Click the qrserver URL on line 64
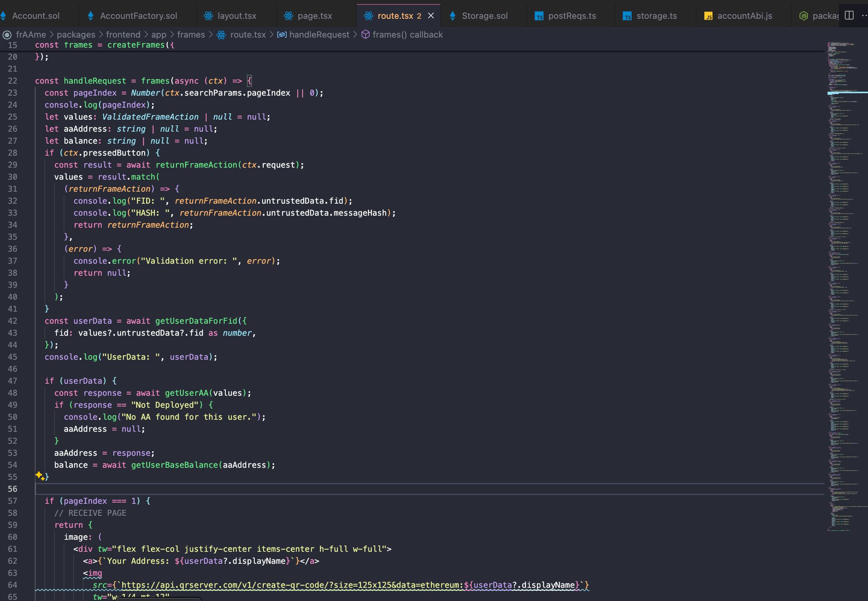 pos(292,585)
